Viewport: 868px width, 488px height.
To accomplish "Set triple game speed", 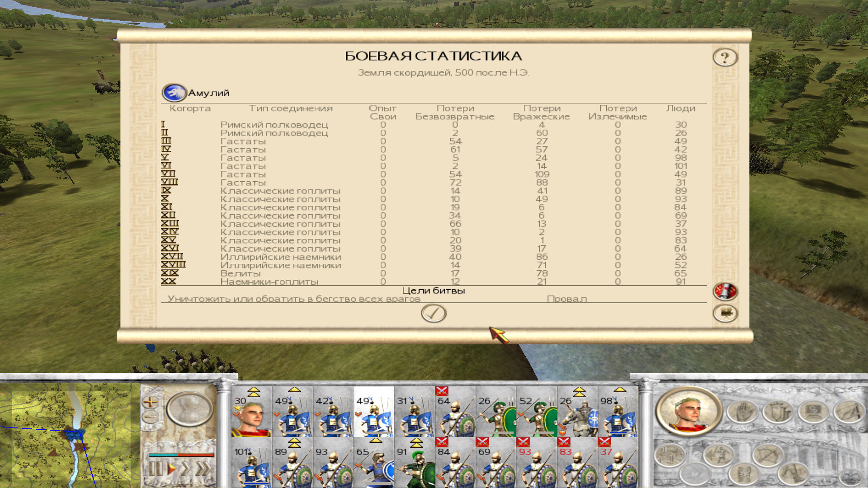I will [x=203, y=469].
